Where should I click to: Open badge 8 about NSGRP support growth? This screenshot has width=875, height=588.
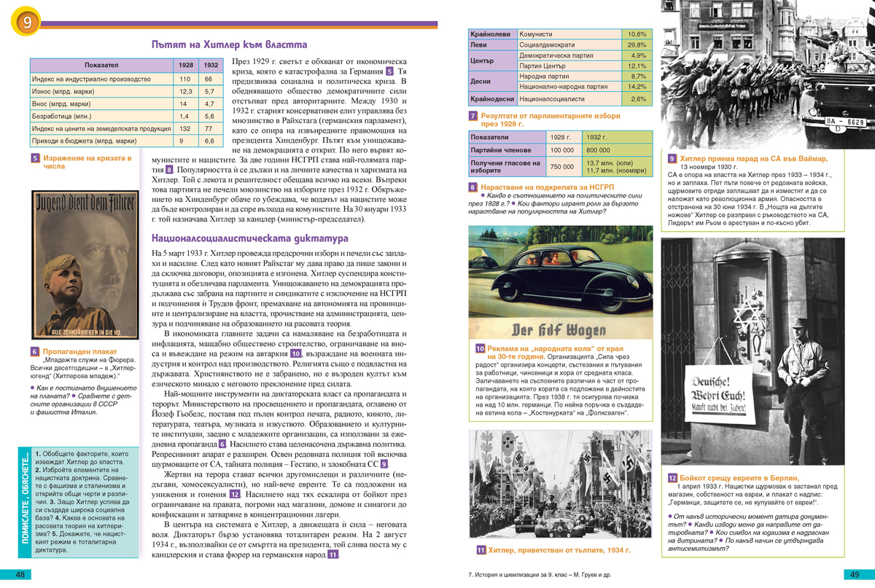[475, 187]
